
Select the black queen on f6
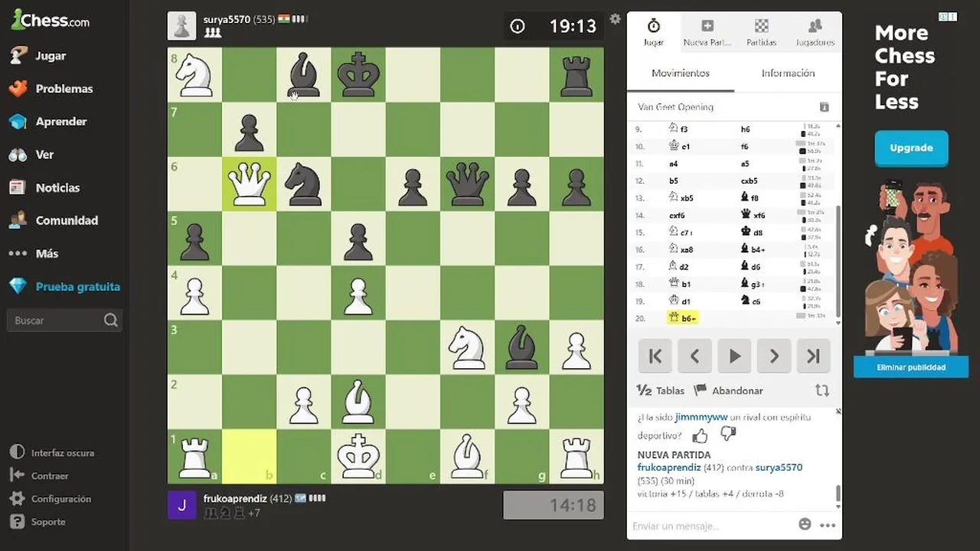[x=467, y=184]
